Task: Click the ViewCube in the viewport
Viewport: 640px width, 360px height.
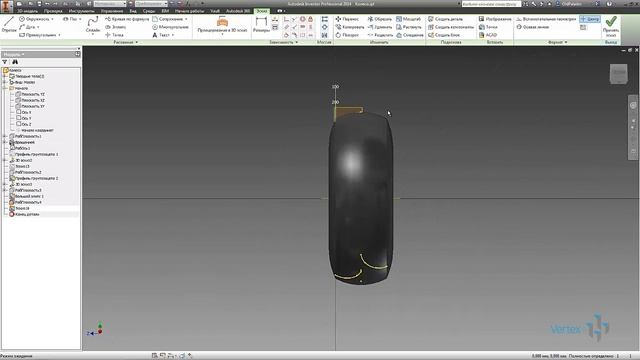Action: 618,74
